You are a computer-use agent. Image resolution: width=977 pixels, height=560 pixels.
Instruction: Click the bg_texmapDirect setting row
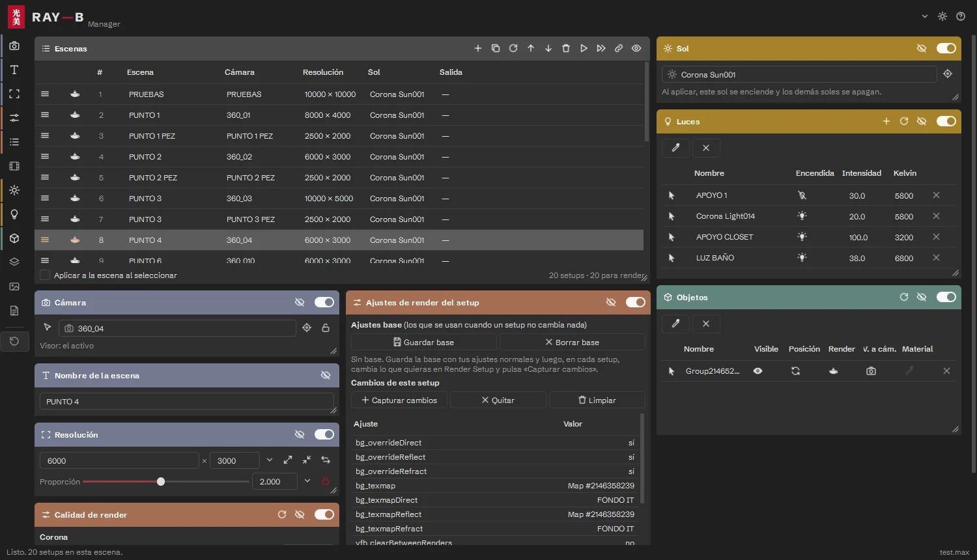point(495,500)
